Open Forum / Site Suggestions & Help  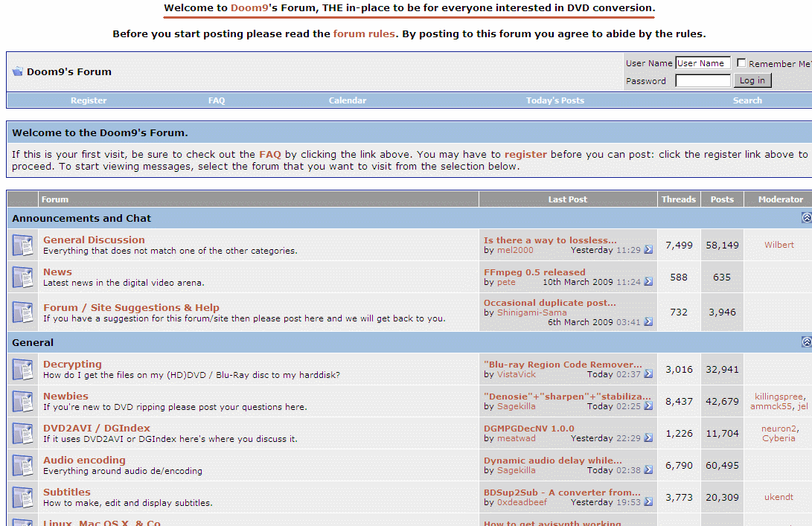(131, 307)
